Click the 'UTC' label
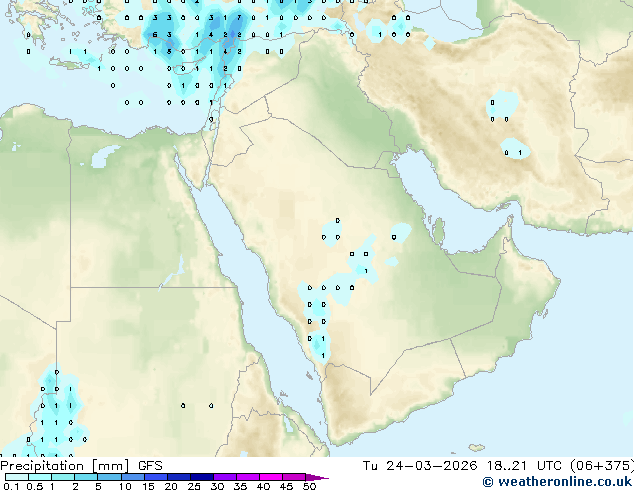Viewport: 634px width, 490px height. click(x=549, y=466)
